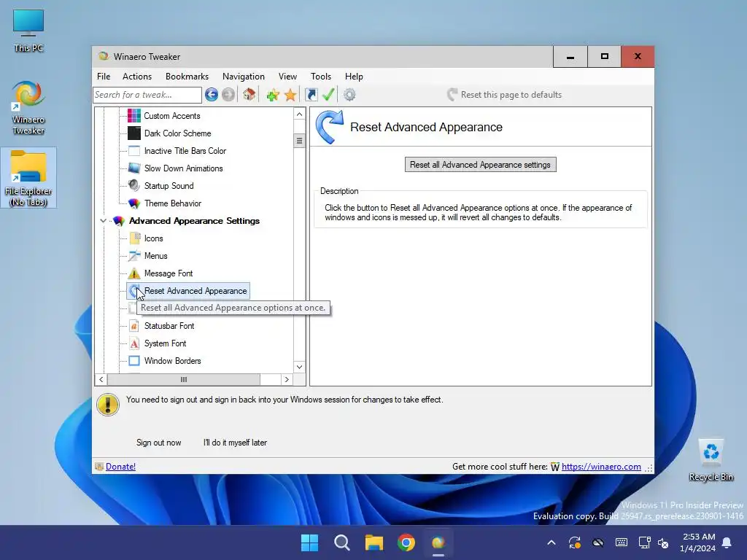Click the add bookmark green-plus star icon
The width and height of the screenshot is (747, 560).
[x=273, y=95]
